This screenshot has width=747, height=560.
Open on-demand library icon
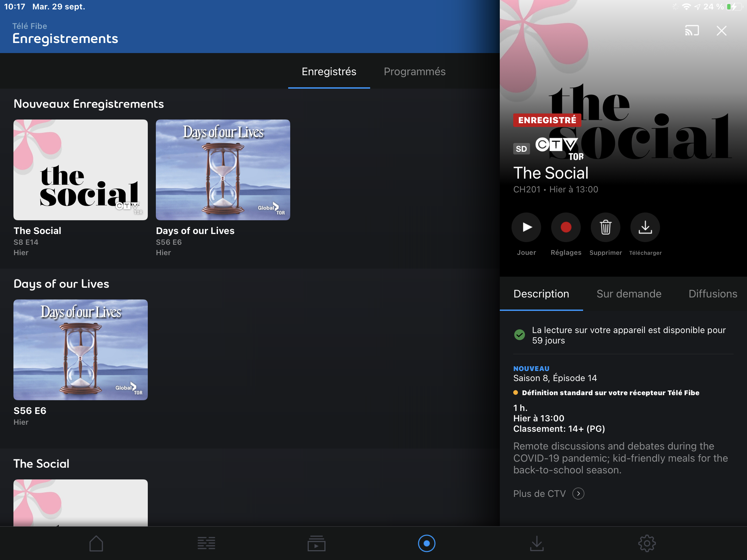pos(316,543)
